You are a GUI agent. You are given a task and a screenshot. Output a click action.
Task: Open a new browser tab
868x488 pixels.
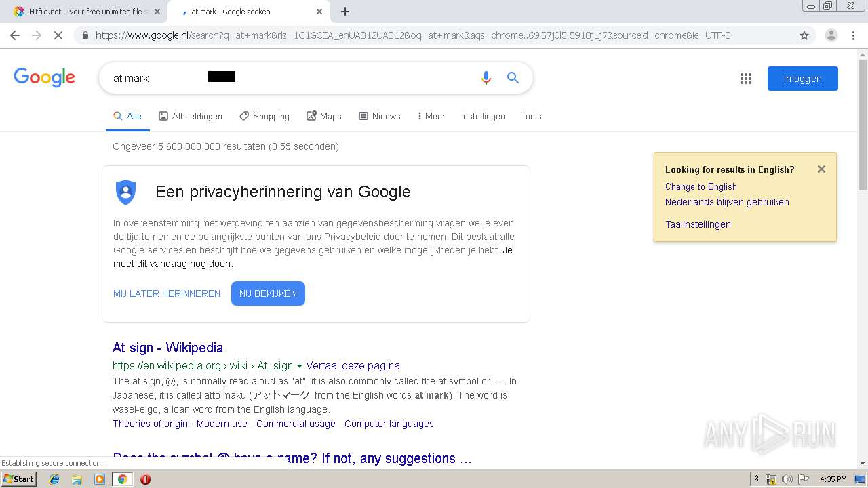[345, 12]
